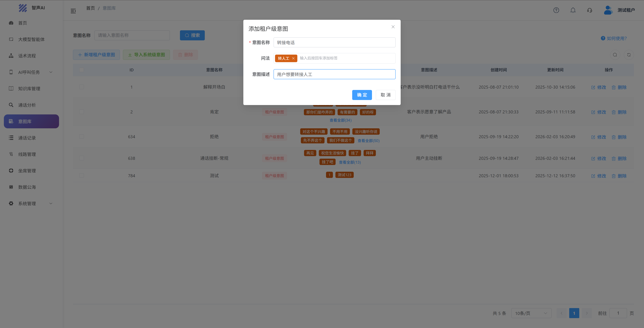Click the trash icon for 解释开场白 row
The image size is (644, 328).
pyautogui.click(x=613, y=87)
